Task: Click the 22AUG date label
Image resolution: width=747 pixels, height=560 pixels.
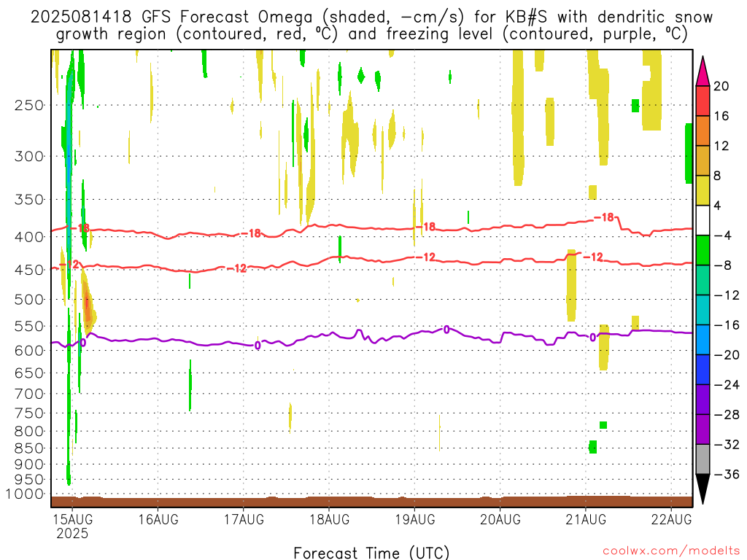Action: (x=671, y=519)
